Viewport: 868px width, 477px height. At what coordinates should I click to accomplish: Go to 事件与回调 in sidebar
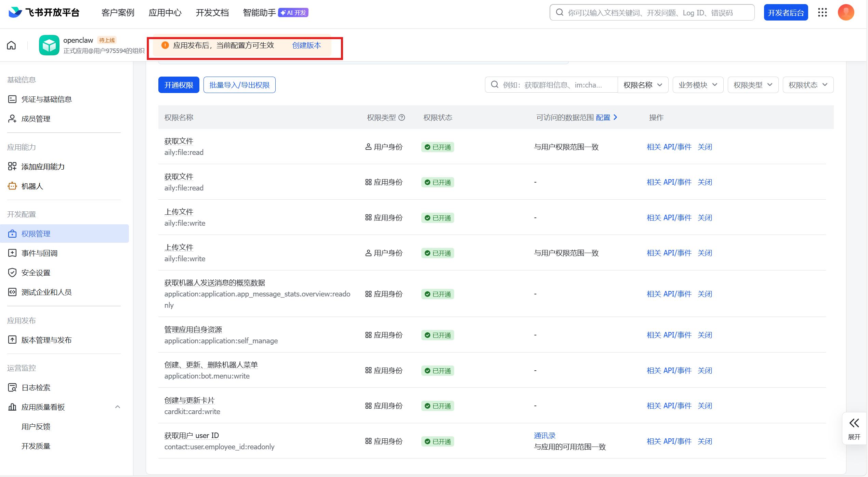[39, 253]
